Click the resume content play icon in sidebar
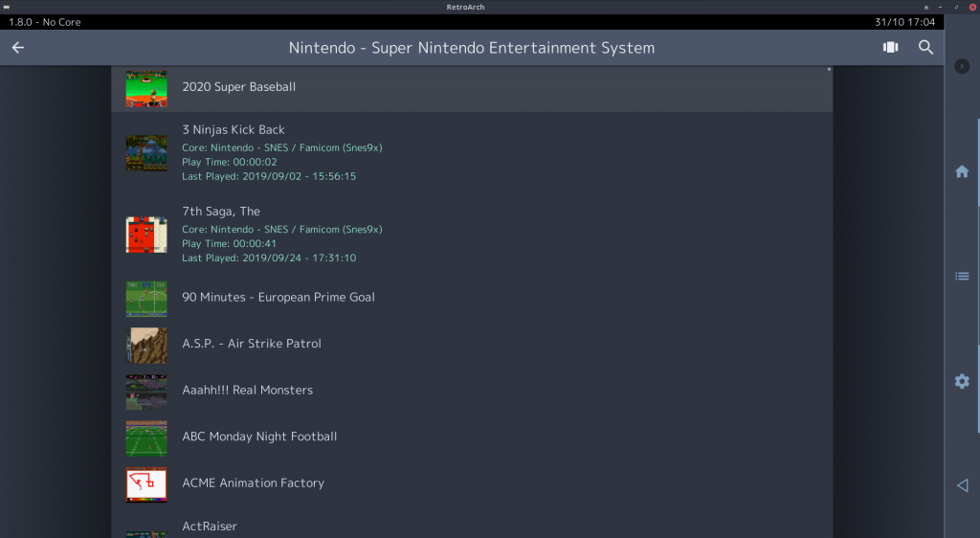The height and width of the screenshot is (538, 980). [962, 66]
